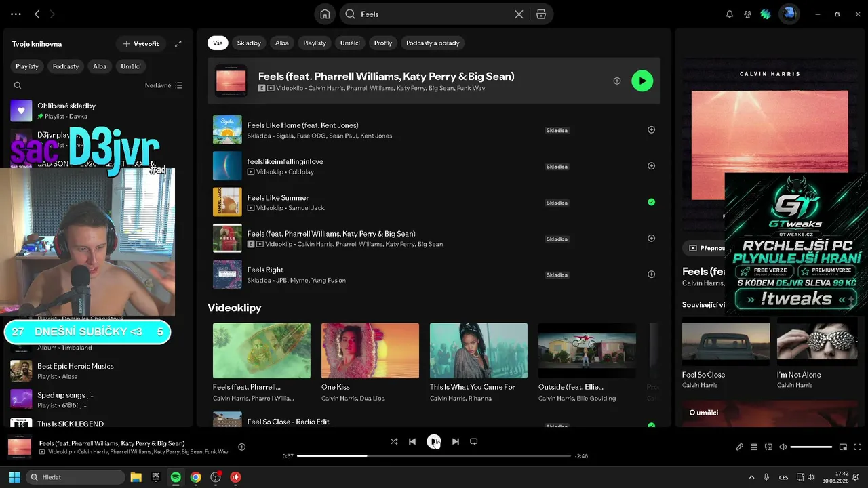The image size is (868, 488).
Task: Toggle the Alba library filter
Action: pos(100,66)
